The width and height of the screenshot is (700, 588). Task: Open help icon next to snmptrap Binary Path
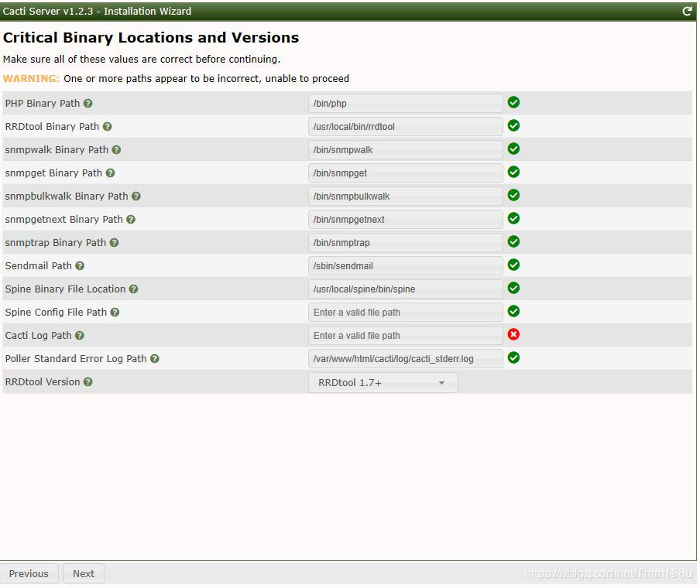tap(115, 243)
